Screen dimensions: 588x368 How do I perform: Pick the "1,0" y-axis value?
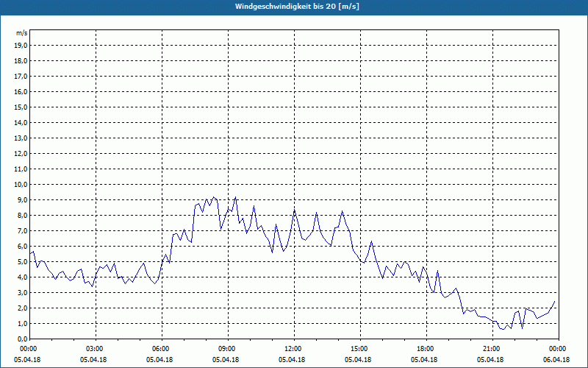click(x=23, y=323)
